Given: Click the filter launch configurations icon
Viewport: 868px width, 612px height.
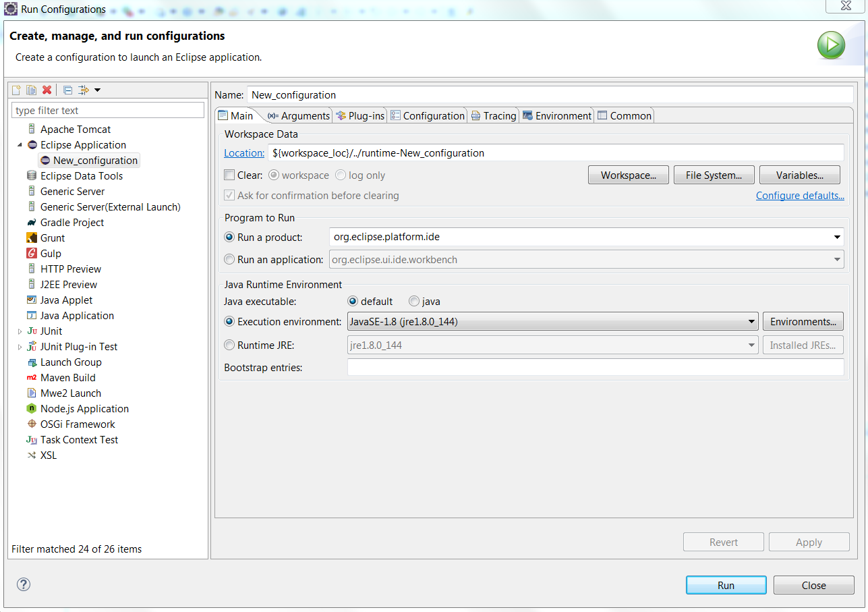Looking at the screenshot, I should 84,90.
